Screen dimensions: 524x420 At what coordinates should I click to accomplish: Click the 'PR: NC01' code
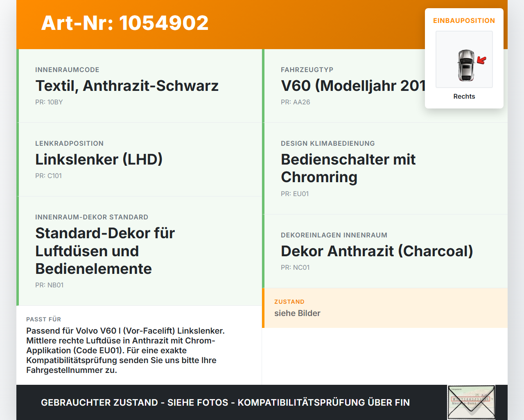[x=295, y=267]
